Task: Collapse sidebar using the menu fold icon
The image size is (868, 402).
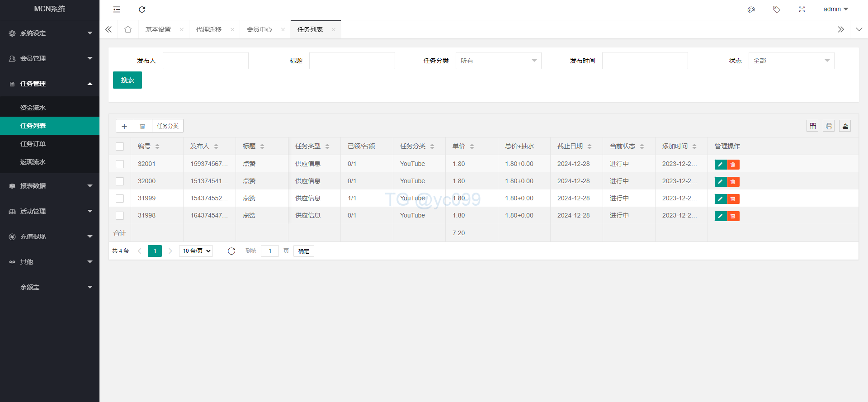Action: 117,9
